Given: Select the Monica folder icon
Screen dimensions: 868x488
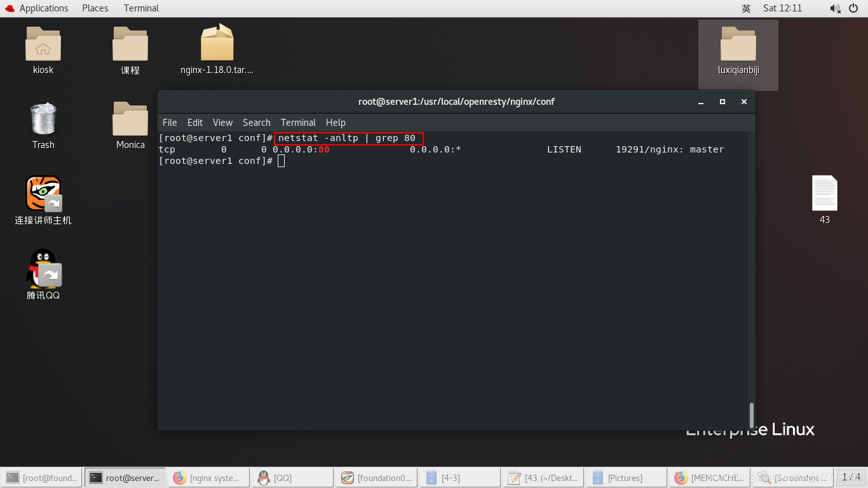Looking at the screenshot, I should (x=130, y=119).
